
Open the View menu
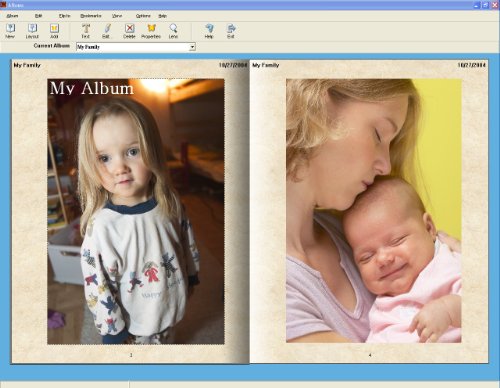(x=117, y=16)
